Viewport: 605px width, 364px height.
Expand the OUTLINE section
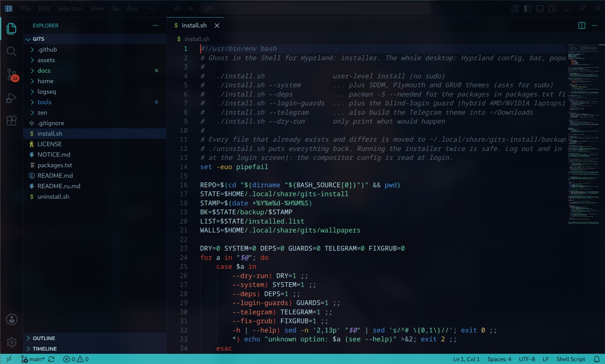[95, 338]
